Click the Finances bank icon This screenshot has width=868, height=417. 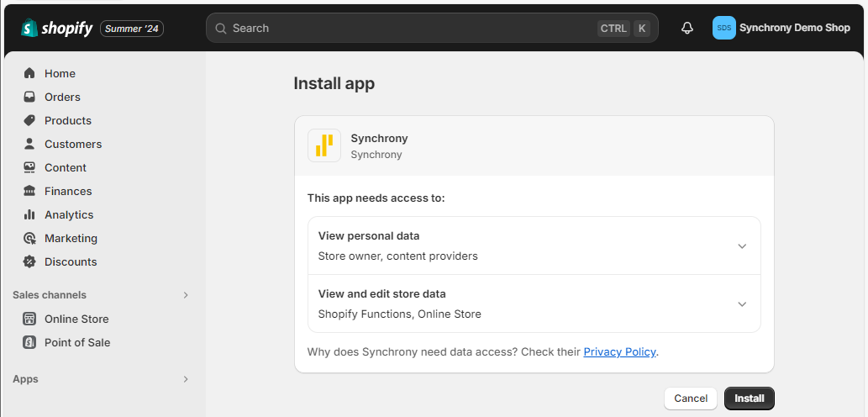coord(29,191)
